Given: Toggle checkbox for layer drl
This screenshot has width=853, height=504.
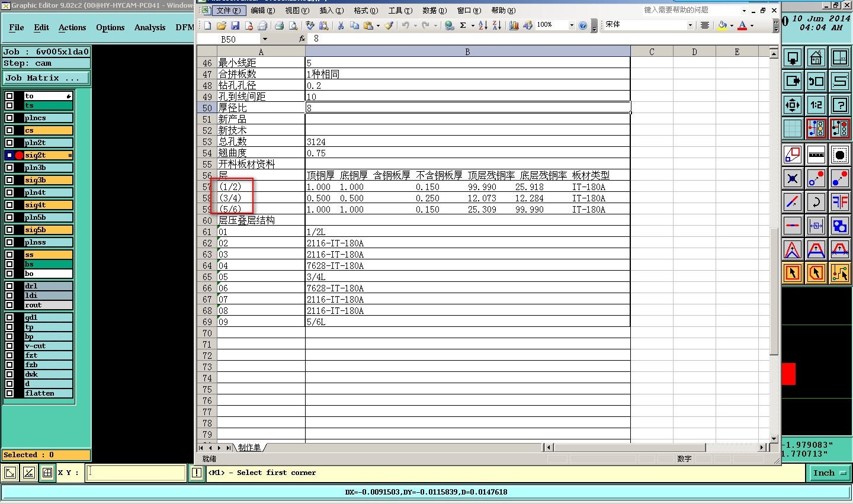Looking at the screenshot, I should [9, 286].
